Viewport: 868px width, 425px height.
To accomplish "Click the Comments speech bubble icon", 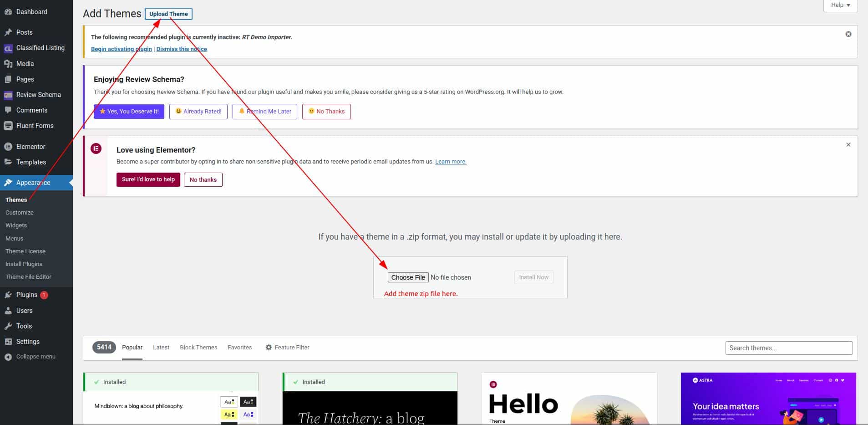I will (x=8, y=110).
